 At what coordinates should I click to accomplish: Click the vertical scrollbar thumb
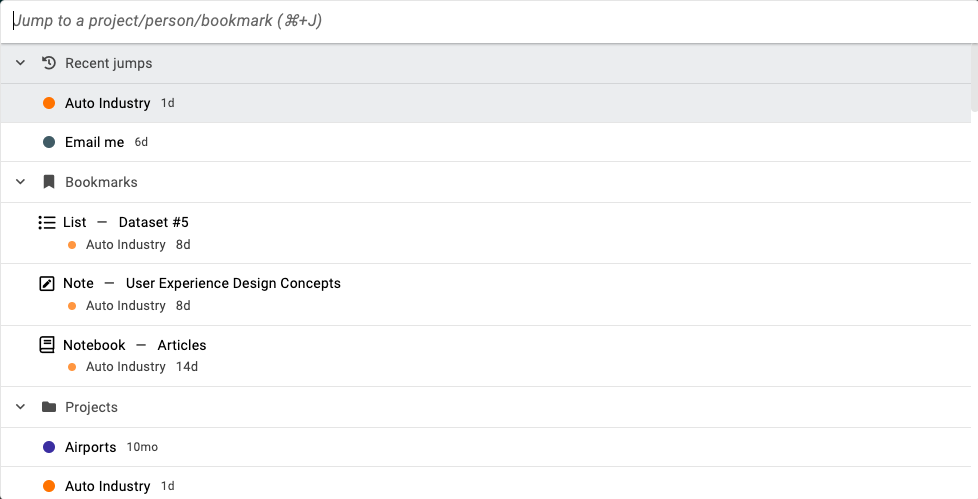(x=974, y=78)
